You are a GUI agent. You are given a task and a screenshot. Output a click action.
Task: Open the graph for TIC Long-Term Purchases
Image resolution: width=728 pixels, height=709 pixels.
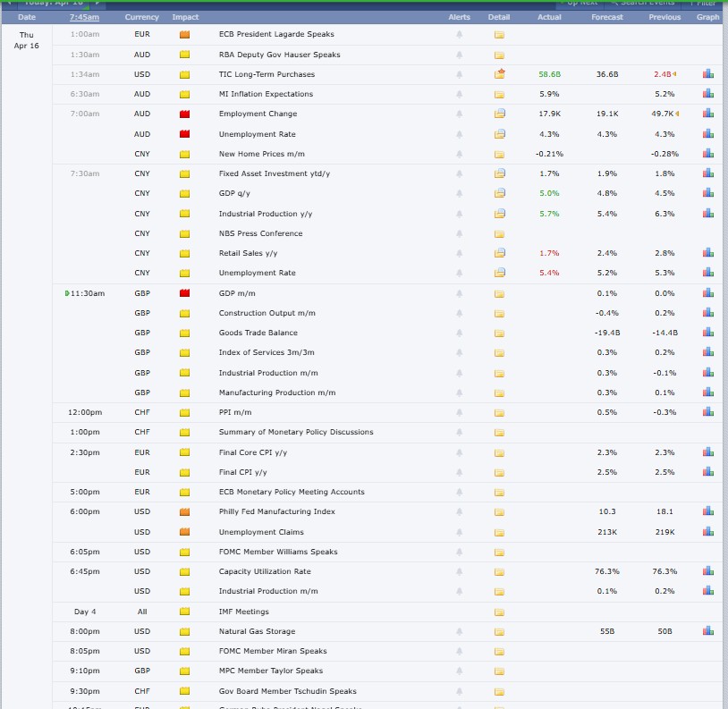707,73
